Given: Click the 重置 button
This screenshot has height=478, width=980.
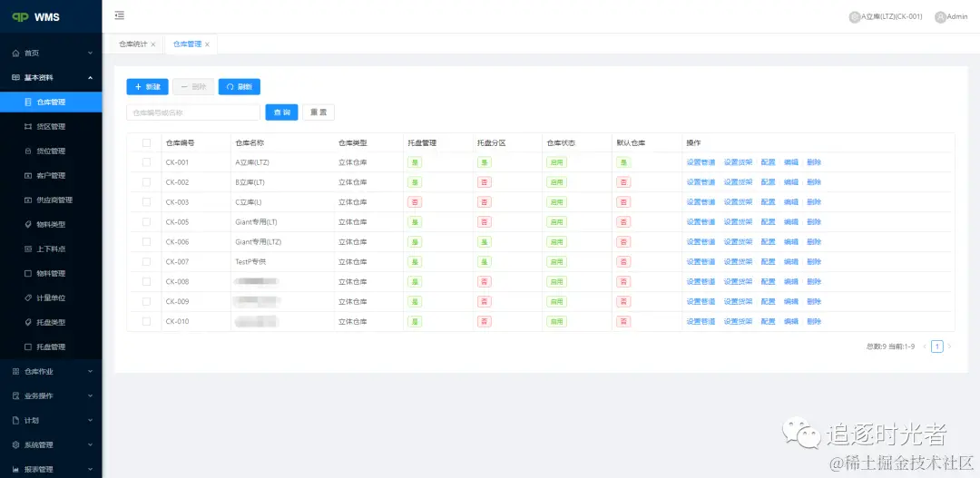Looking at the screenshot, I should [318, 112].
